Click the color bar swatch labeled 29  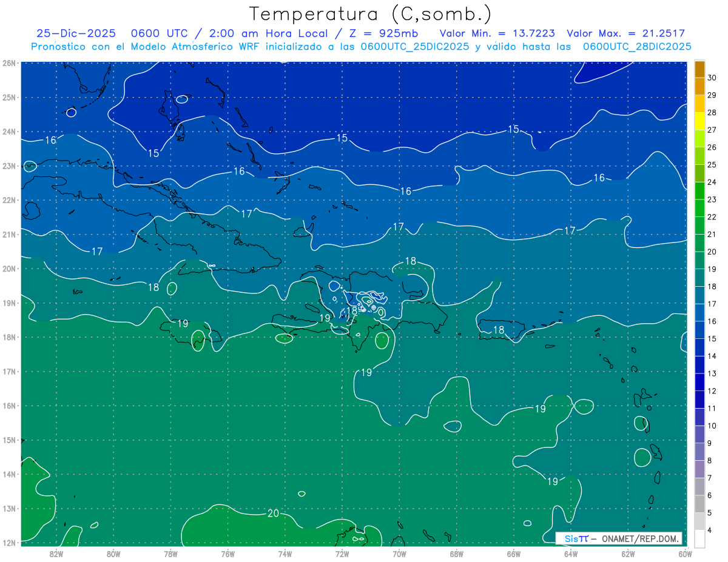click(699, 87)
